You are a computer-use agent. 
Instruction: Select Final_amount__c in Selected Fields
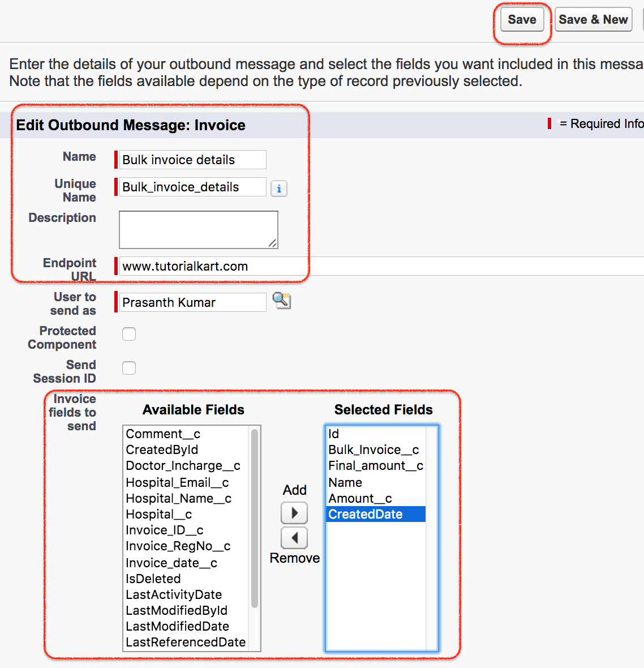tap(376, 466)
